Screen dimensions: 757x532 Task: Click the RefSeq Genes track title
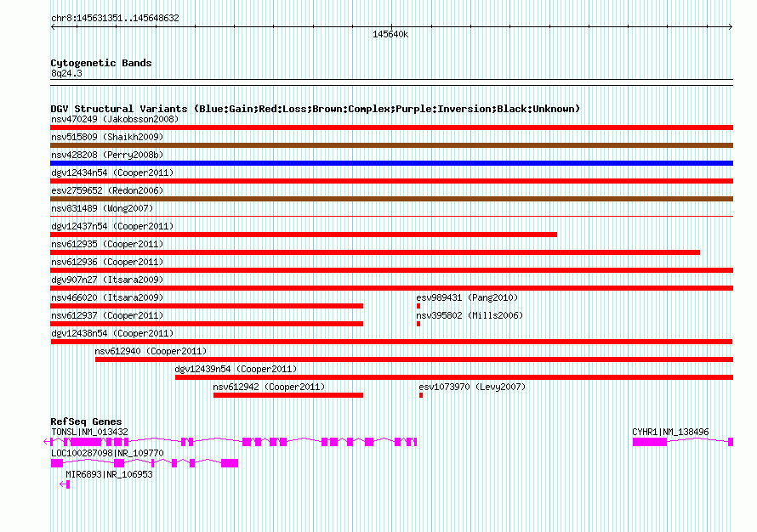coord(86,422)
